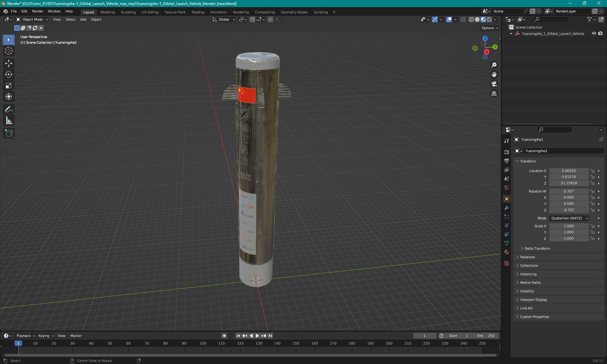The image size is (607, 364).
Task: Open the Modifier properties wrench tab
Action: (507, 208)
